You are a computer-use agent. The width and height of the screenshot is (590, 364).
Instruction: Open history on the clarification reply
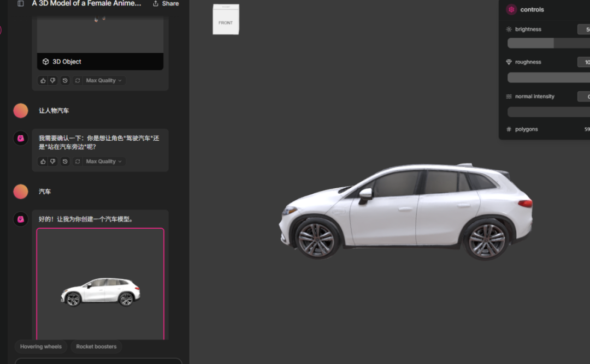click(65, 162)
